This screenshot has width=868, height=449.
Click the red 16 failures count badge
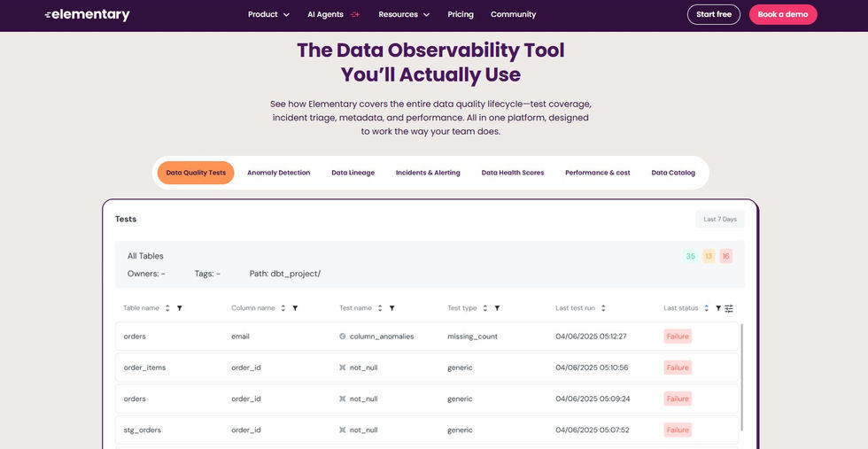click(x=725, y=256)
